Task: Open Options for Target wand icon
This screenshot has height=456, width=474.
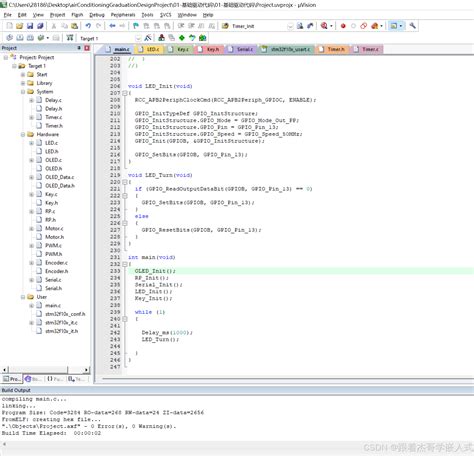Action: 148,38
